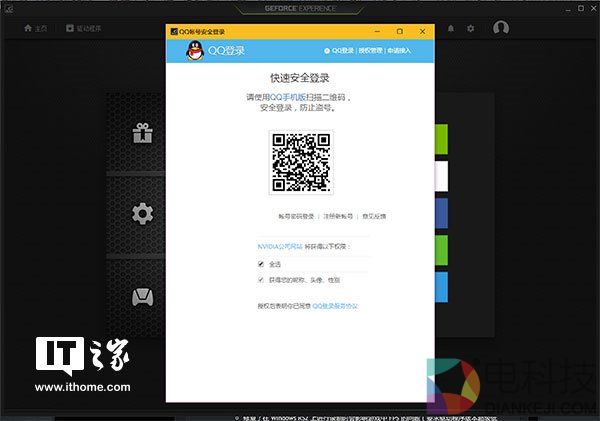Click the gift box icon in left panel
The image size is (600, 421).
coord(143,133)
